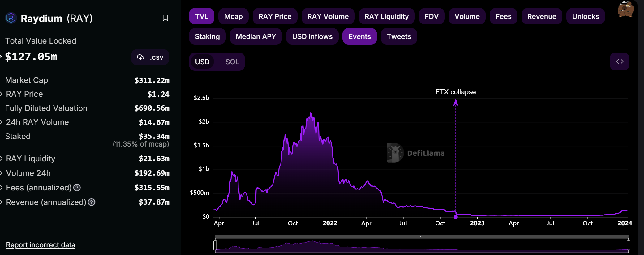
Task: Toggle the Mcap chart series
Action: [234, 16]
